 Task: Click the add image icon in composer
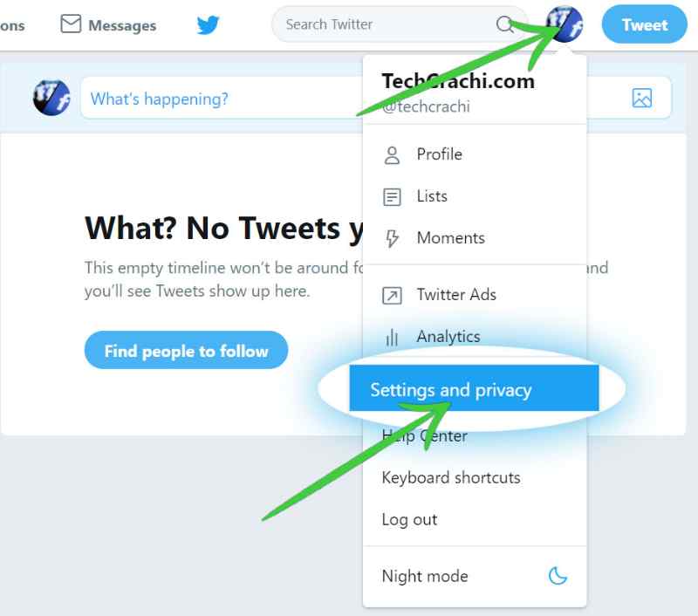pos(642,98)
